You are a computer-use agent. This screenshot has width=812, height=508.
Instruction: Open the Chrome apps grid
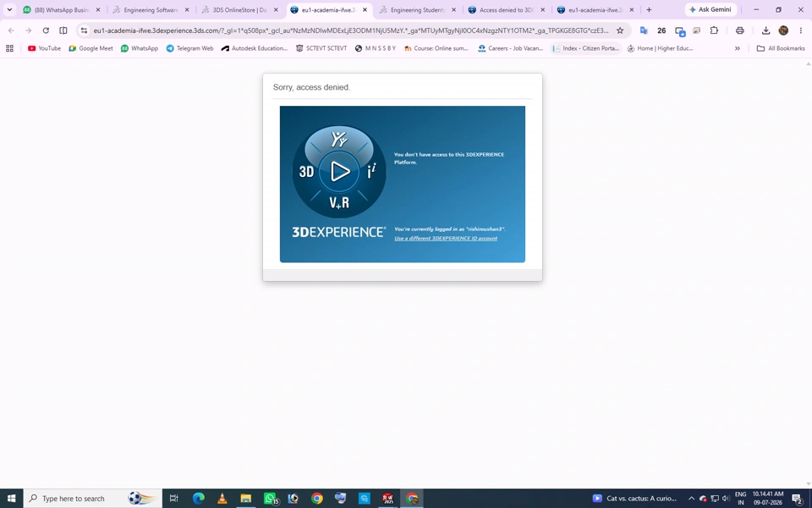[9, 48]
